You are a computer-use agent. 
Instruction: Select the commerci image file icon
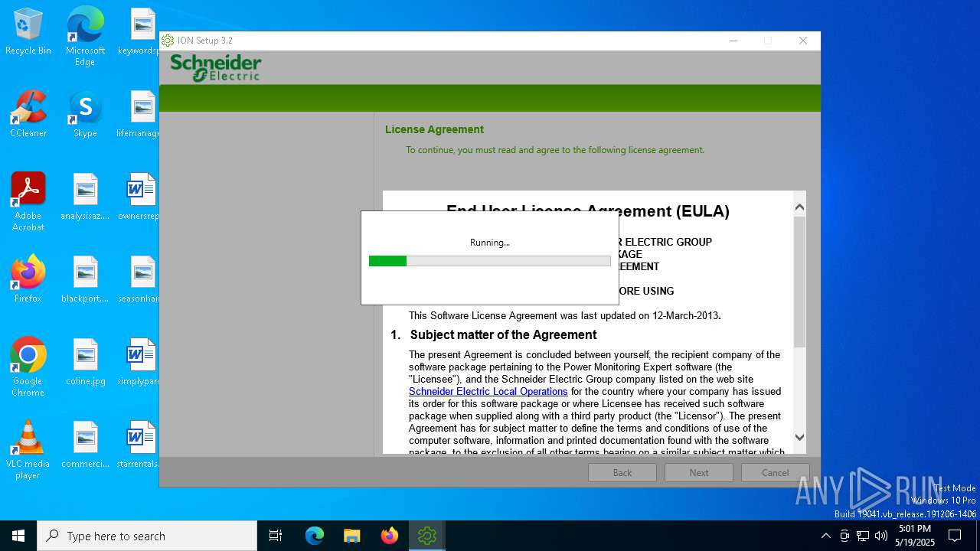point(85,445)
